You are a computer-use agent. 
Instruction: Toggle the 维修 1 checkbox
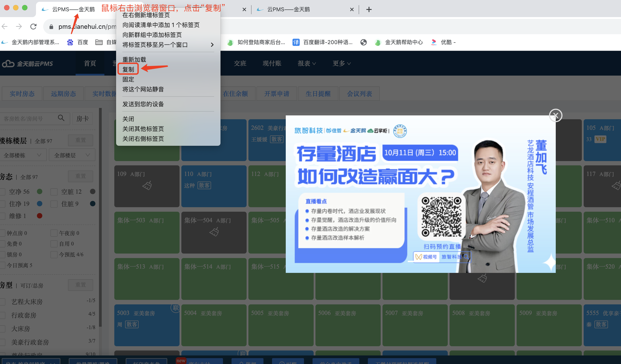tap(3, 216)
